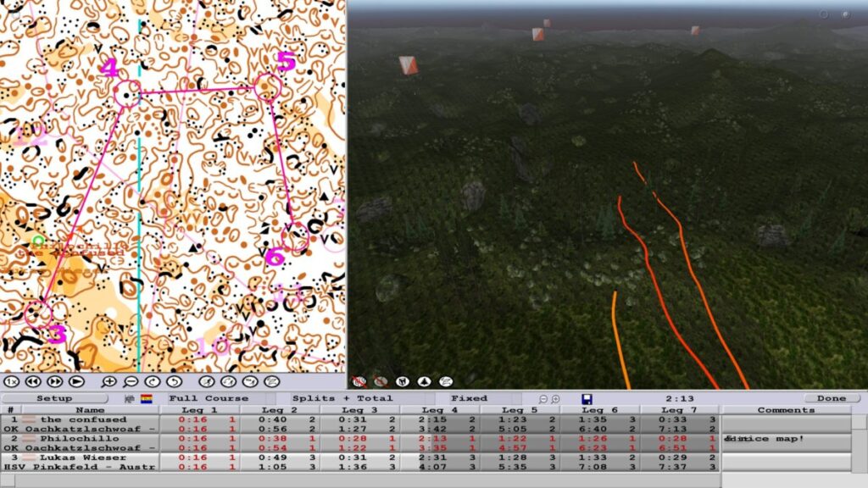Zoom in on the orienteering map
Screen dimensions: 868x488
tap(109, 382)
